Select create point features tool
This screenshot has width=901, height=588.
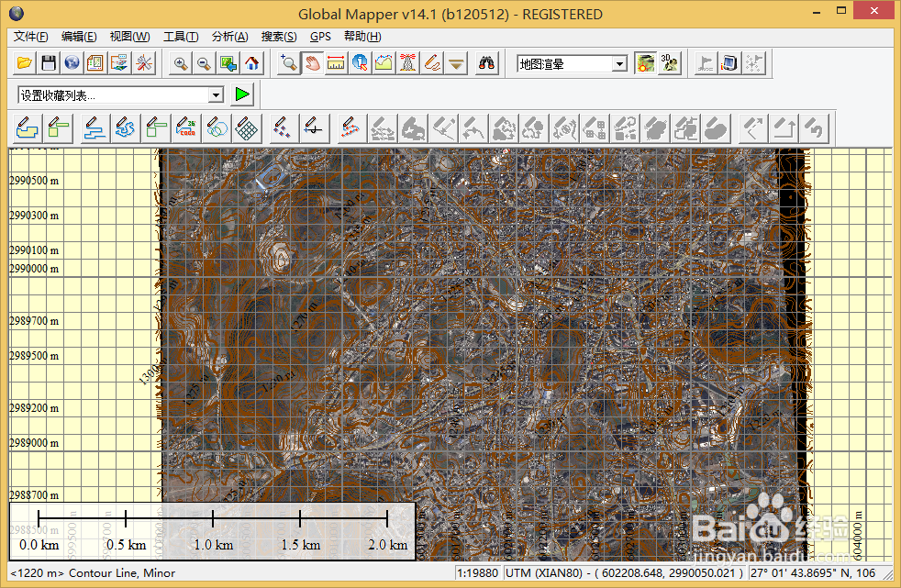point(283,128)
